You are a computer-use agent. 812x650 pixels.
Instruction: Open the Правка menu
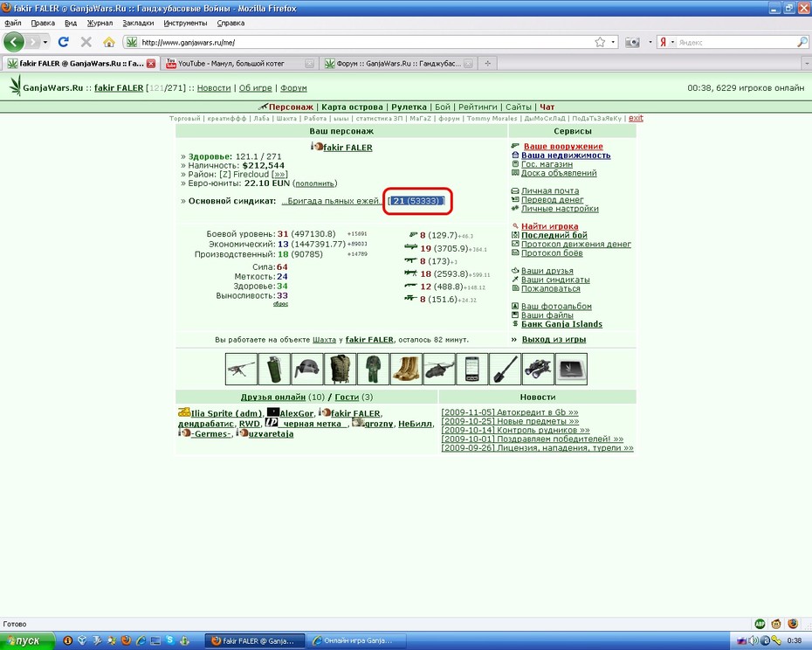pos(43,23)
